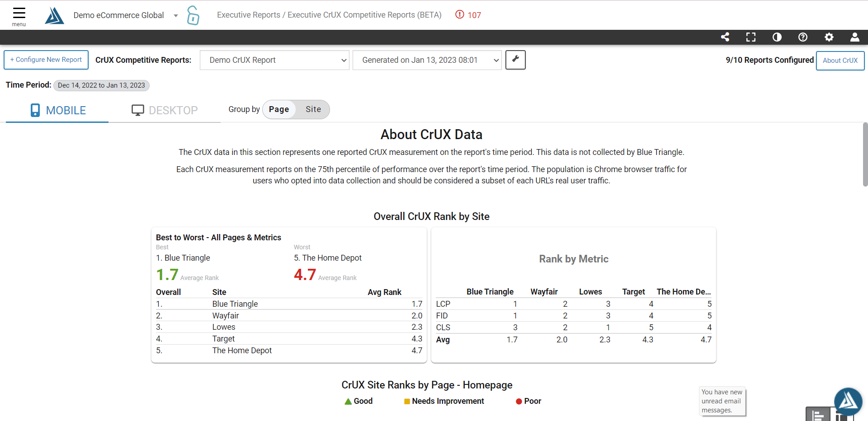Click Configure New Report button
Image resolution: width=868 pixels, height=421 pixels.
point(46,60)
